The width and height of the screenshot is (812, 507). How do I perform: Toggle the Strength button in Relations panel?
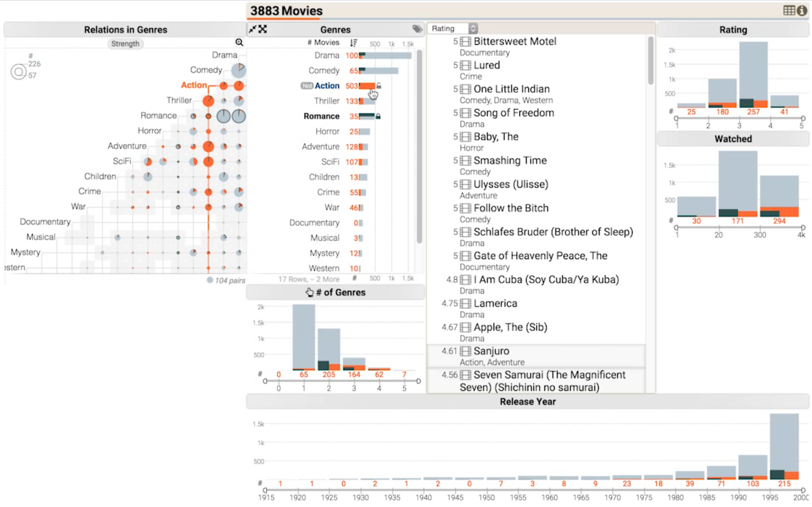click(x=125, y=44)
